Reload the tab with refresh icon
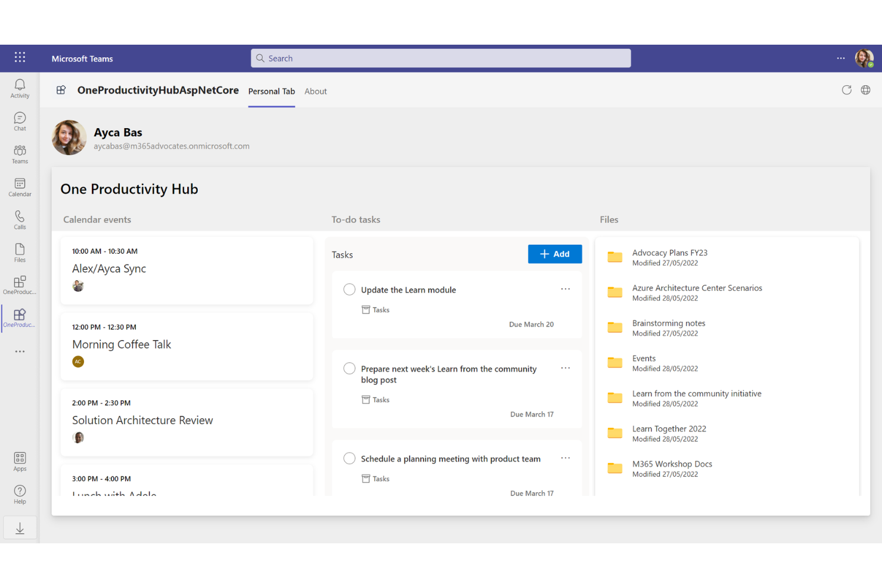The image size is (882, 588). tap(846, 90)
